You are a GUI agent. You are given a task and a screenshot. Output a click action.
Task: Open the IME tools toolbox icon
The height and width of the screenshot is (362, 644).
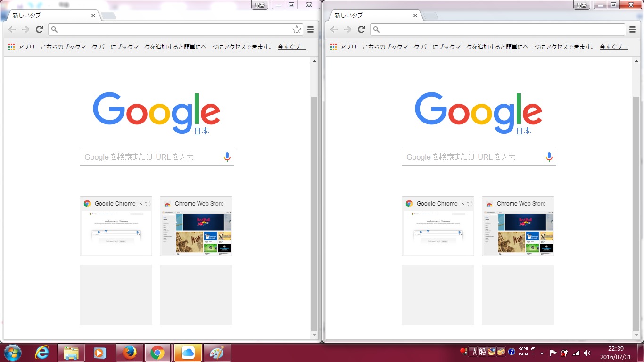coord(501,352)
